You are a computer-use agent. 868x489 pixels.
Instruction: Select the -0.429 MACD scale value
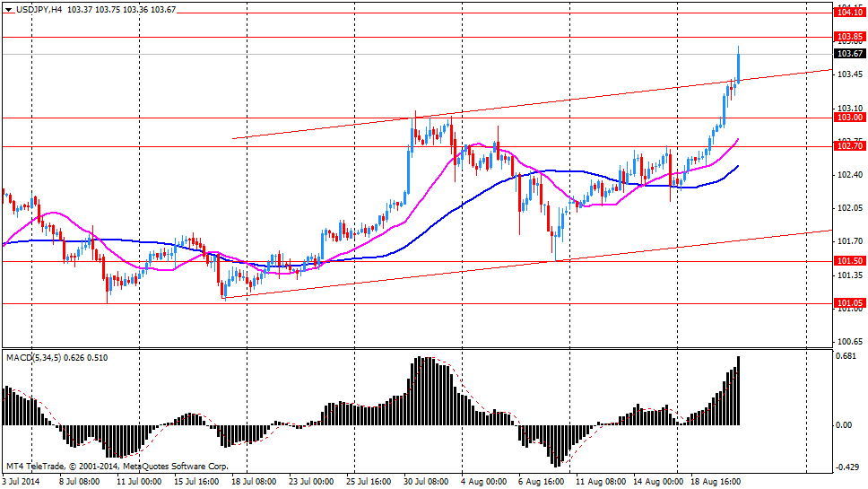[x=846, y=467]
